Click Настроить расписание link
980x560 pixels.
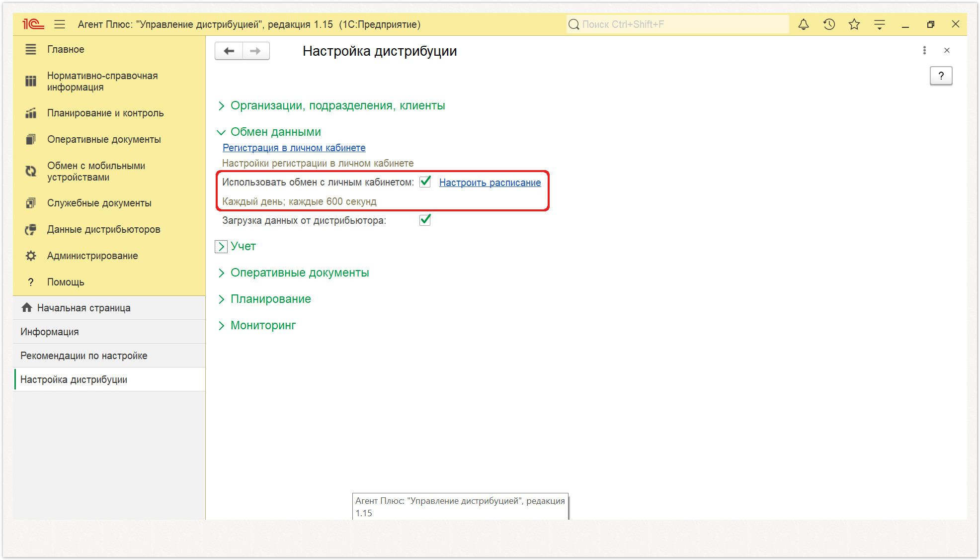coord(490,183)
